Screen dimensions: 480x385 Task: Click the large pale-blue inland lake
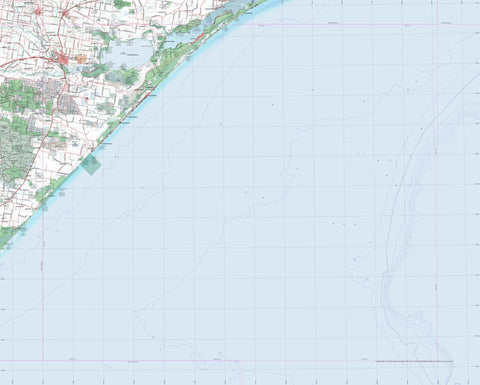point(127,53)
